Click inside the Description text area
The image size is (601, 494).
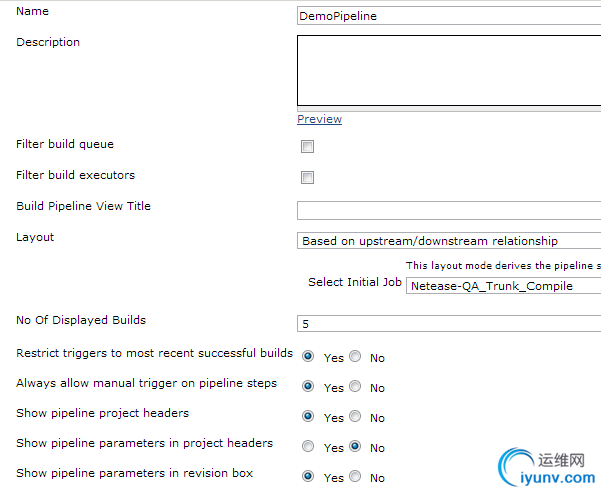[x=449, y=71]
